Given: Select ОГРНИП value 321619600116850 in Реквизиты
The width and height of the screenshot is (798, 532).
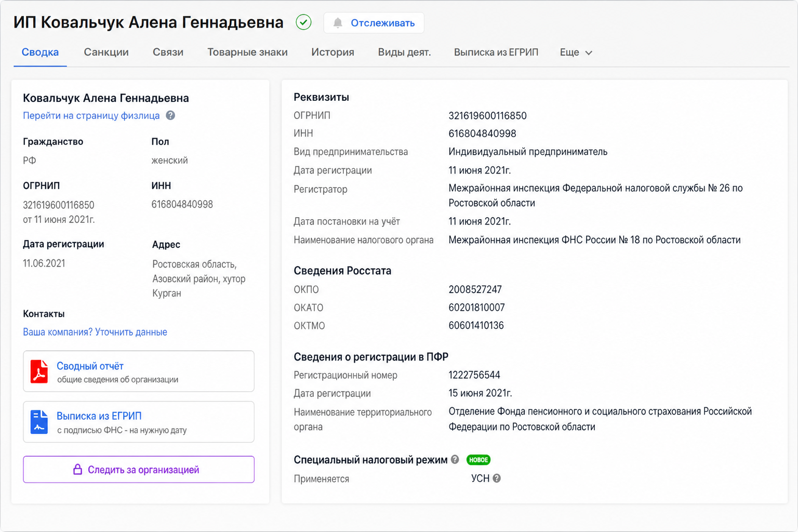Looking at the screenshot, I should click(487, 116).
